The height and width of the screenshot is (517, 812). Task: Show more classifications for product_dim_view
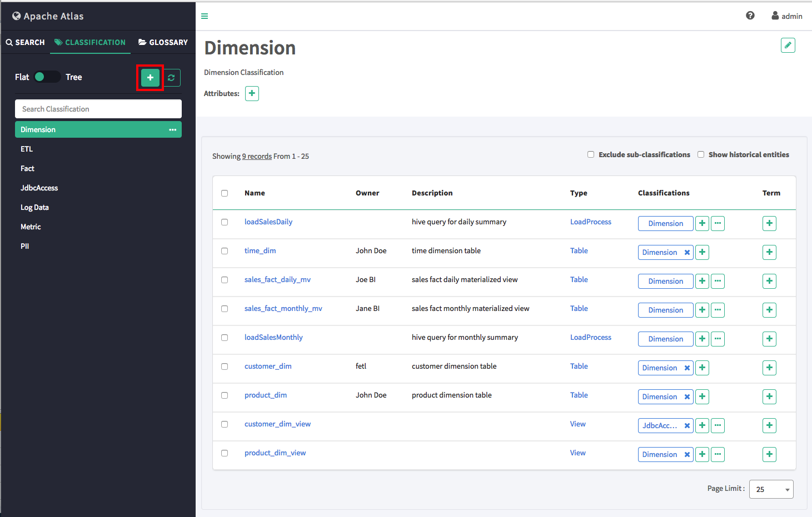point(718,454)
